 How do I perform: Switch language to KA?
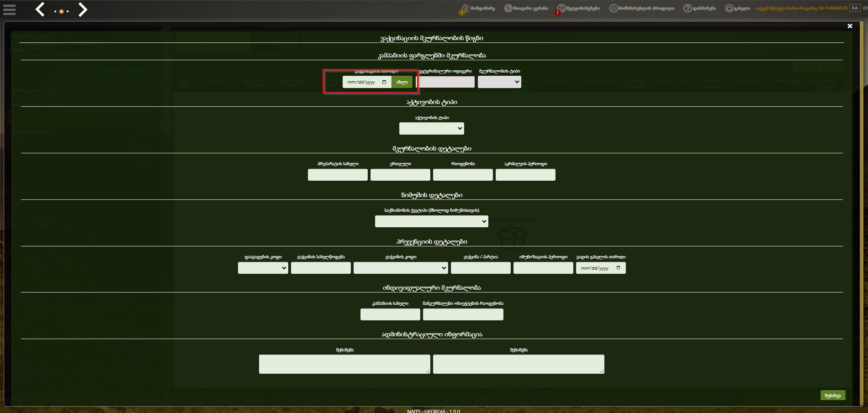pos(855,8)
